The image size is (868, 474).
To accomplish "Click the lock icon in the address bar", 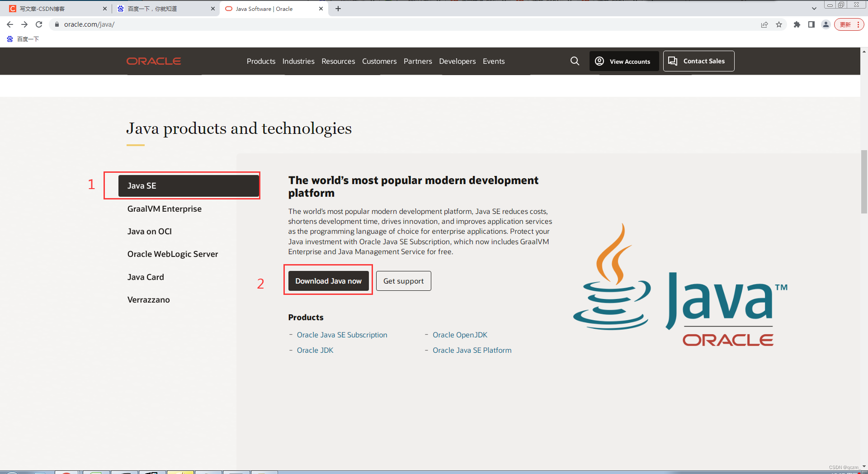I will 57,24.
